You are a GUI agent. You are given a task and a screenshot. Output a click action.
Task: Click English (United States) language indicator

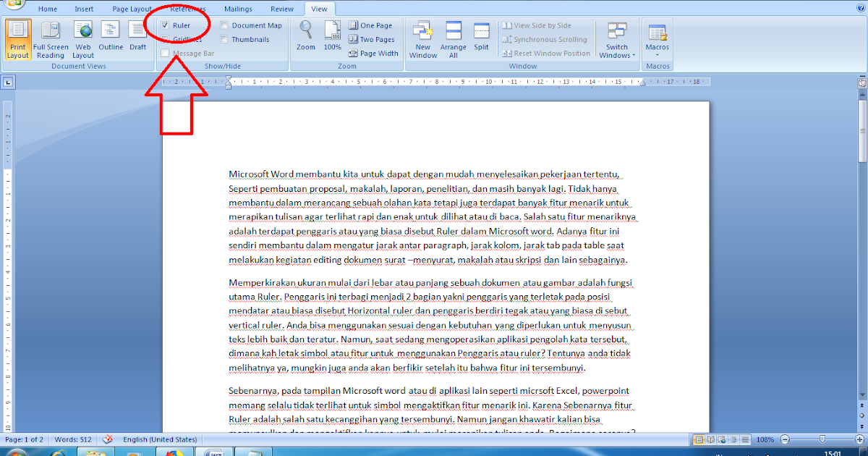click(160, 439)
